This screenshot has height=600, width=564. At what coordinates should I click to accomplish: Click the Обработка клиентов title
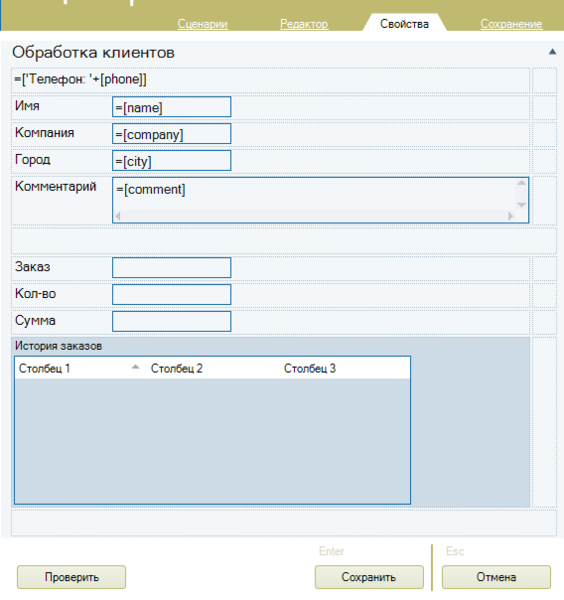pos(93,52)
